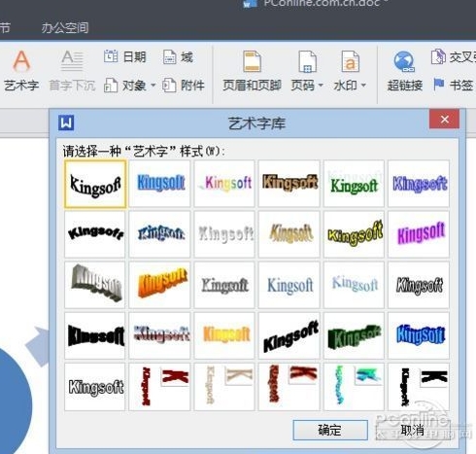Choose the blurred red vertical Kingsoft style
The image size is (476, 454).
tap(289, 387)
